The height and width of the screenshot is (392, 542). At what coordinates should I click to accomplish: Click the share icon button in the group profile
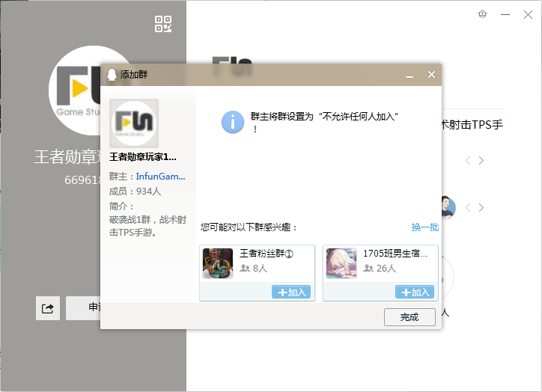pyautogui.click(x=48, y=308)
